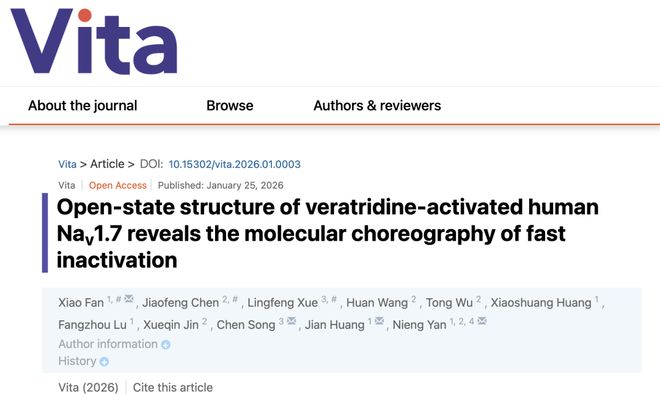
Task: Click the Vita breadcrumb link
Action: 67,164
